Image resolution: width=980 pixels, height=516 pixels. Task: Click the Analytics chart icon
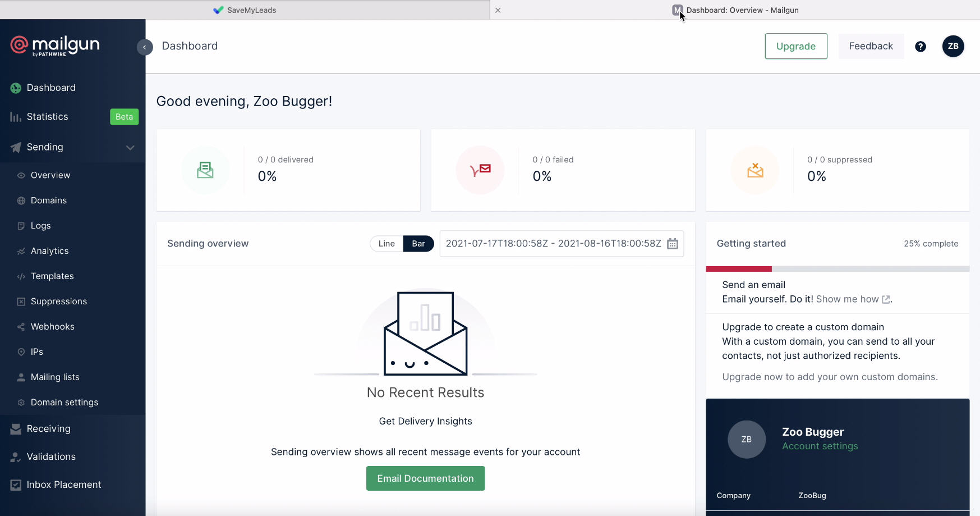[21, 252]
